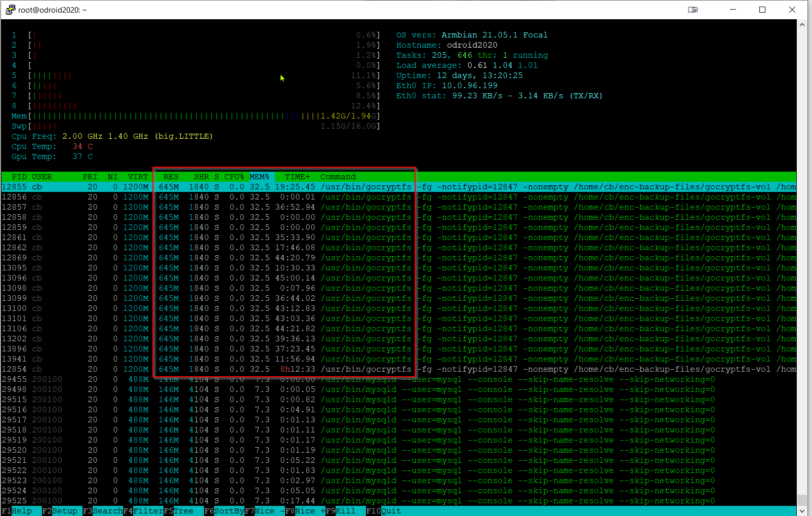Select process row PID 13100
812x516 pixels.
(x=399, y=308)
